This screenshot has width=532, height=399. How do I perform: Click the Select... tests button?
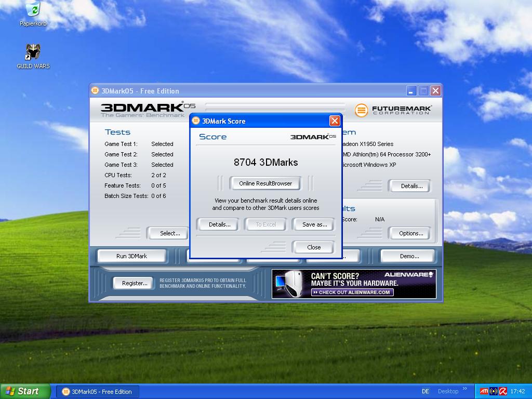[168, 233]
